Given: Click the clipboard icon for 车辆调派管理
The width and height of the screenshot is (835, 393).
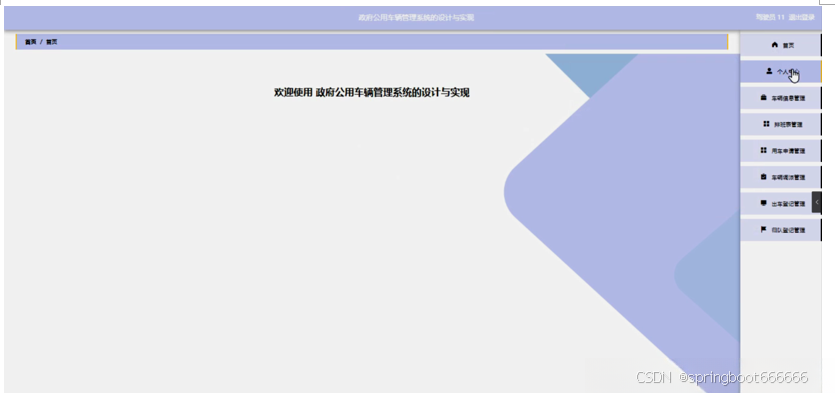Looking at the screenshot, I should (763, 176).
